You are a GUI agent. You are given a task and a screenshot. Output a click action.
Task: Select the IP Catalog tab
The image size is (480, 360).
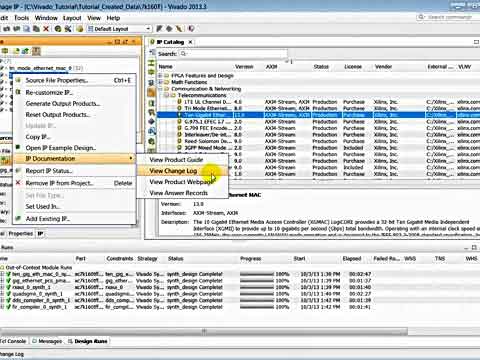(x=170, y=42)
